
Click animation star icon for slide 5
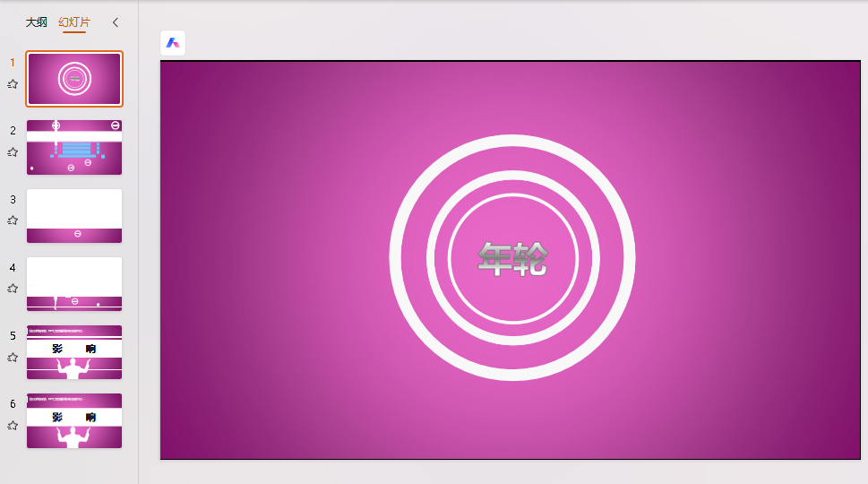pos(13,358)
